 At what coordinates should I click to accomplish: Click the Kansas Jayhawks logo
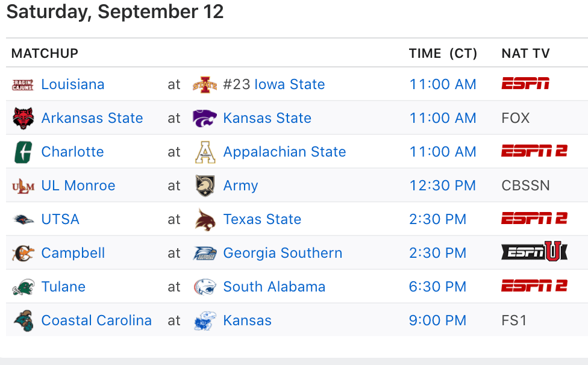205,320
